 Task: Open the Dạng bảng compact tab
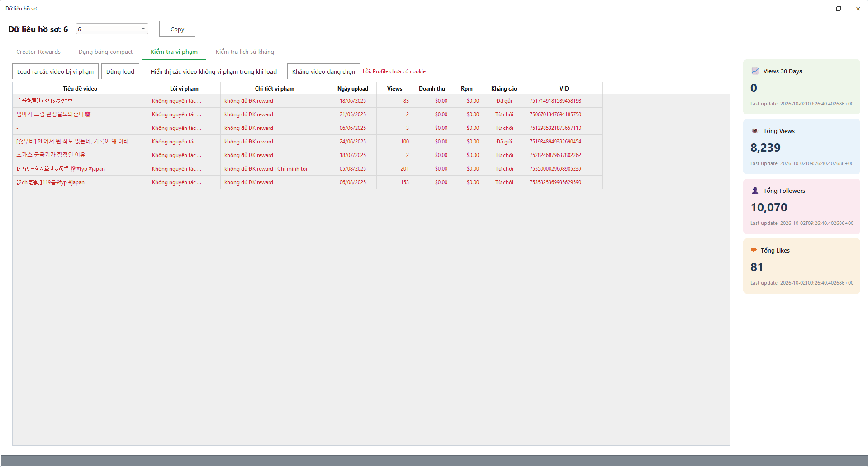pos(105,52)
